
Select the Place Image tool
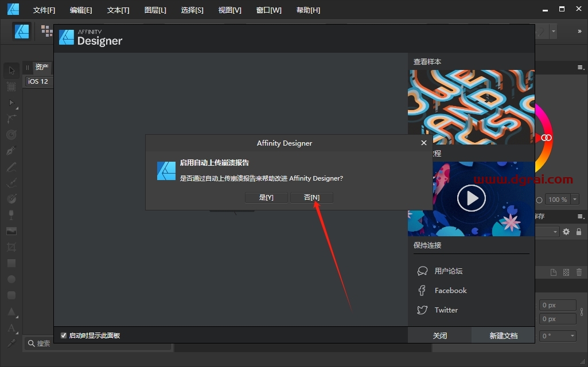(11, 231)
